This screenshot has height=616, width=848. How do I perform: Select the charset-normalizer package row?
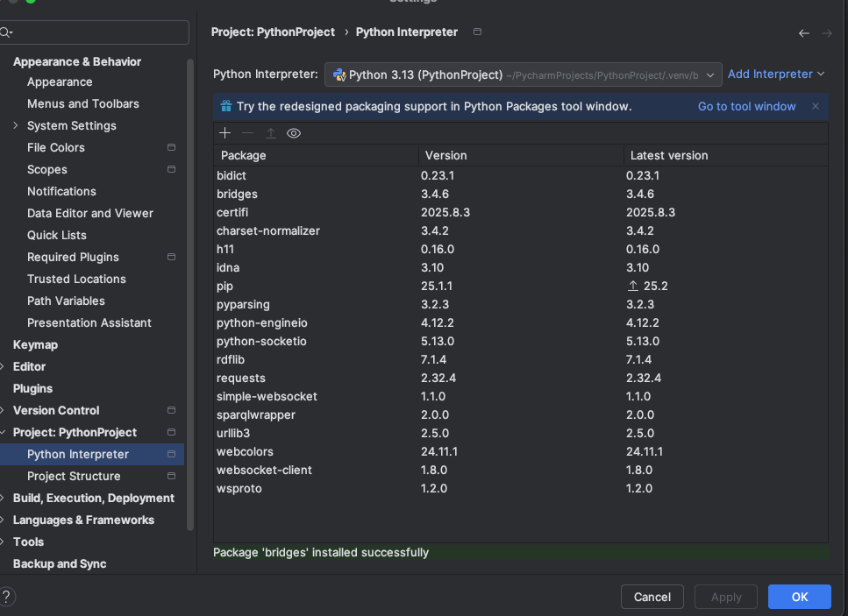(521, 230)
